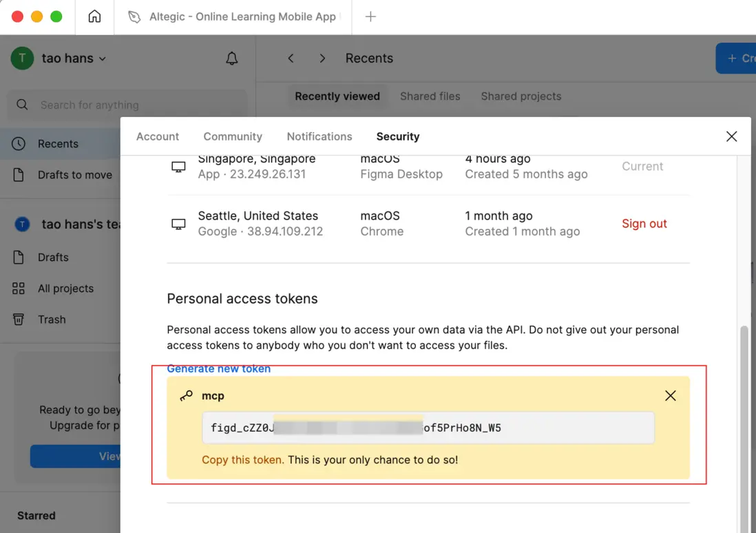Image resolution: width=756 pixels, height=533 pixels.
Task: Switch to the Account tab
Action: click(158, 136)
